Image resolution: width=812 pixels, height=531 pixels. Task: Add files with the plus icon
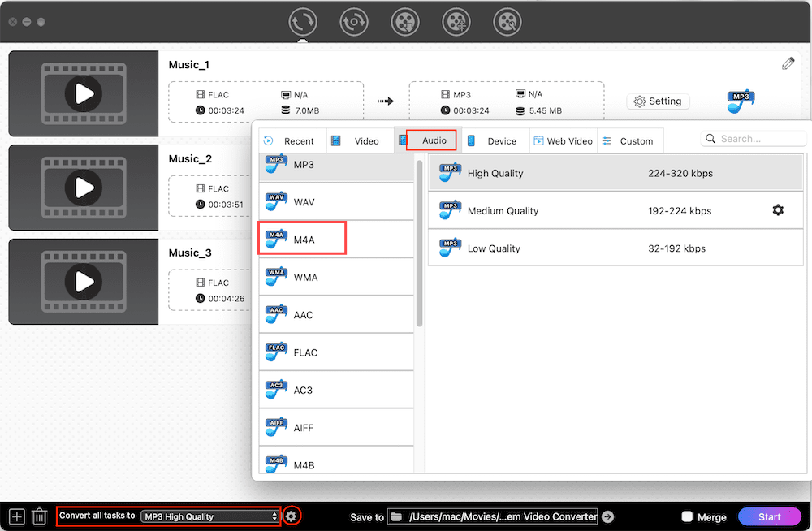point(16,516)
